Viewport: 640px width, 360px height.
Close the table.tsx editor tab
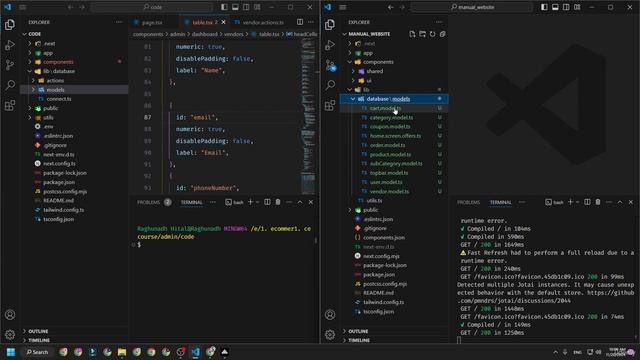pyautogui.click(x=223, y=22)
